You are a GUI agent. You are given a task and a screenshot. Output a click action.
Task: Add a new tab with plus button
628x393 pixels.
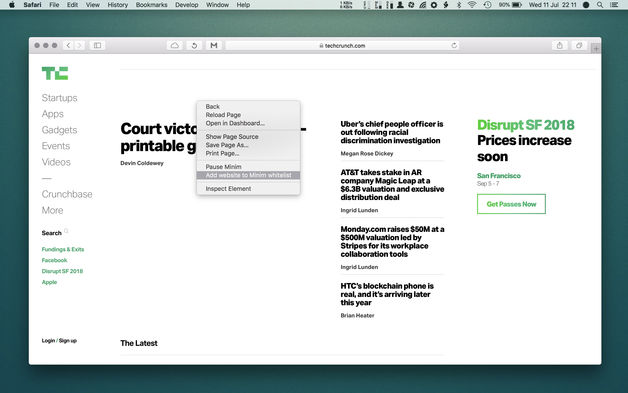coord(596,48)
